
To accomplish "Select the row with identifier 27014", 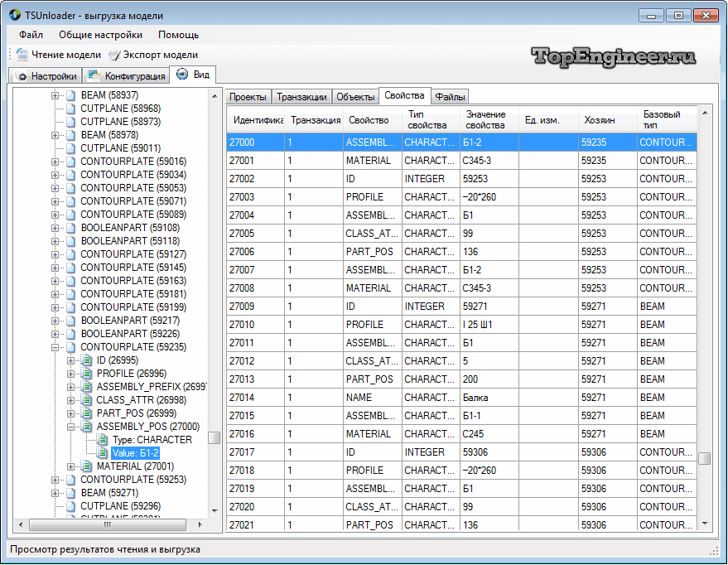I will [242, 398].
